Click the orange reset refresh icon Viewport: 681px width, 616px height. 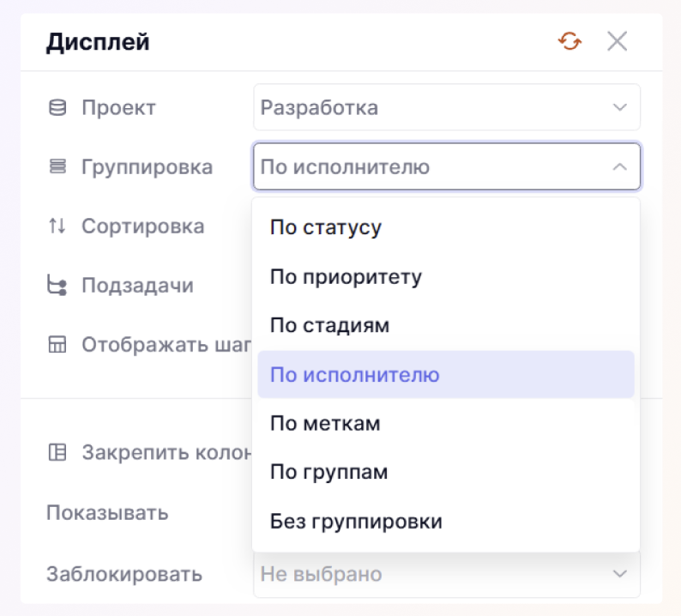pos(570,41)
